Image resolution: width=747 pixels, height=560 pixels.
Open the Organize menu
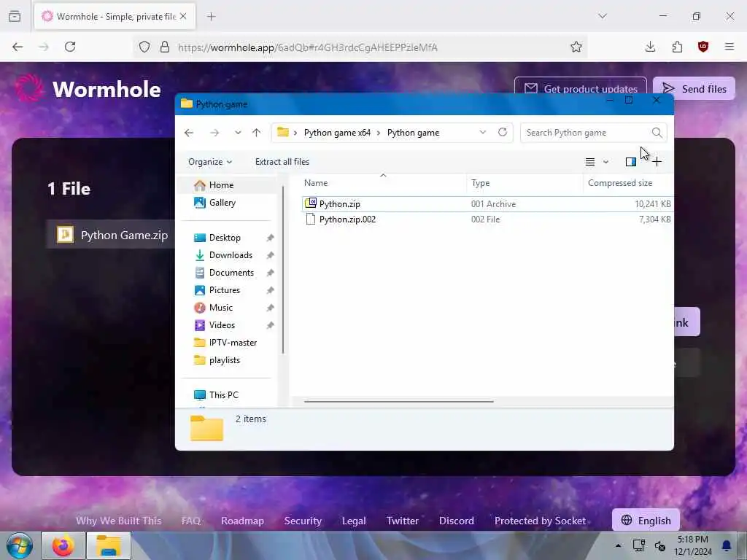(210, 162)
